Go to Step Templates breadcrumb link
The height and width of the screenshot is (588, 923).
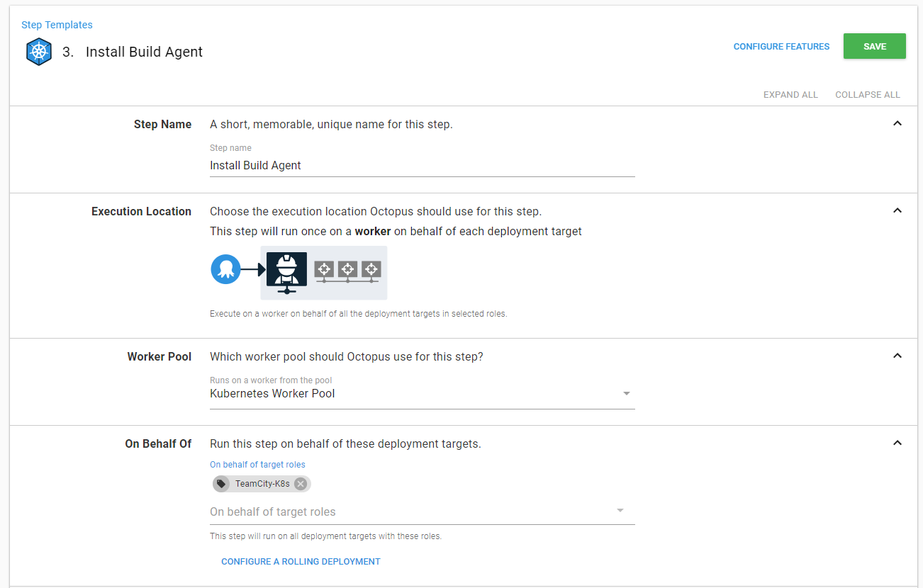pos(57,25)
